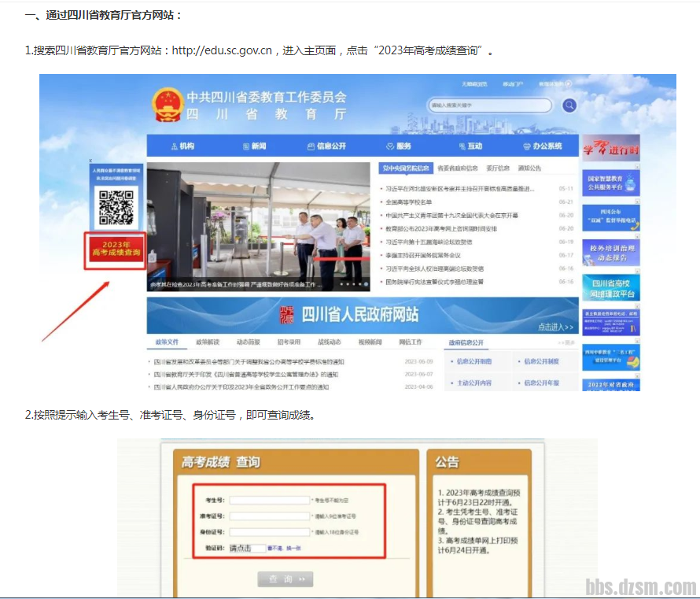Click the magnifier search icon button
The width and height of the screenshot is (700, 599).
[x=569, y=105]
